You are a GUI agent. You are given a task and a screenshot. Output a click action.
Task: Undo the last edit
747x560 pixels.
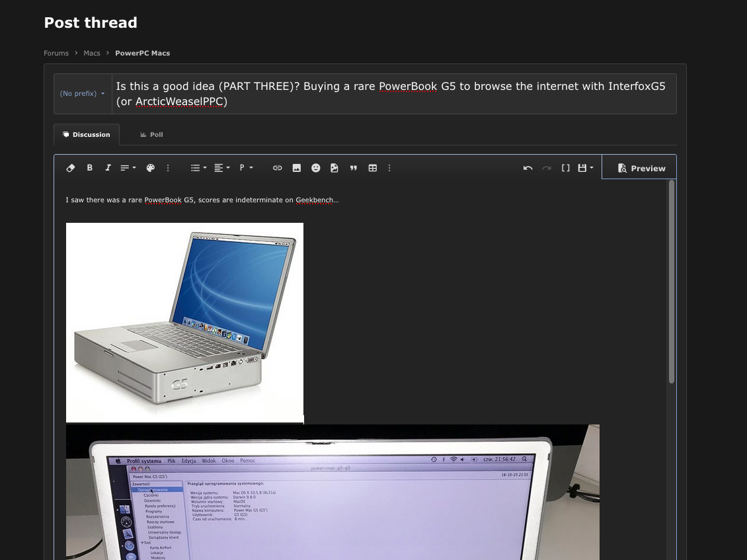pos(528,168)
